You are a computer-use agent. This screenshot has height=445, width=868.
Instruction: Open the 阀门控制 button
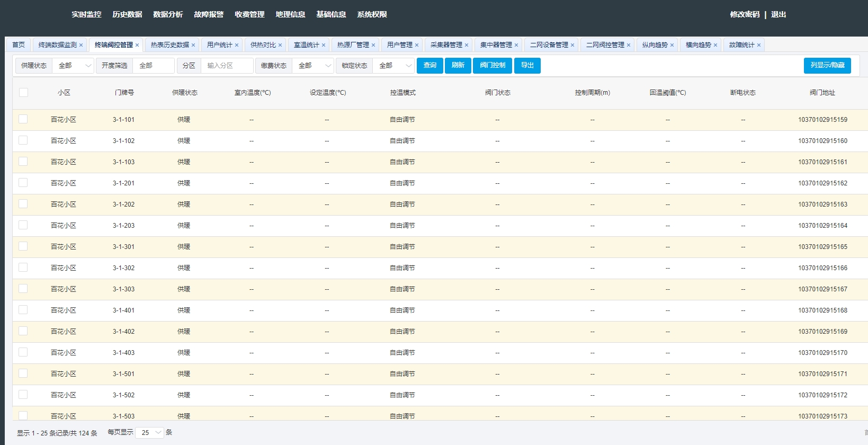pos(493,66)
